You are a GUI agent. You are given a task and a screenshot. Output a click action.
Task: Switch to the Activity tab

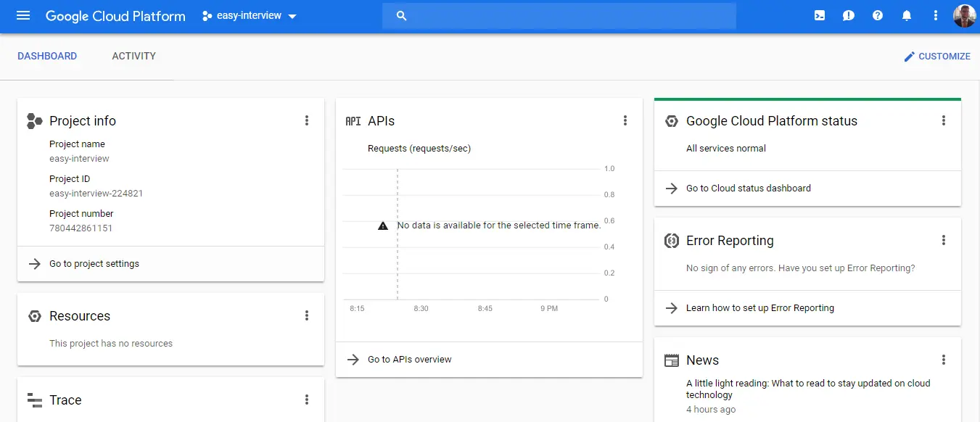pyautogui.click(x=134, y=56)
